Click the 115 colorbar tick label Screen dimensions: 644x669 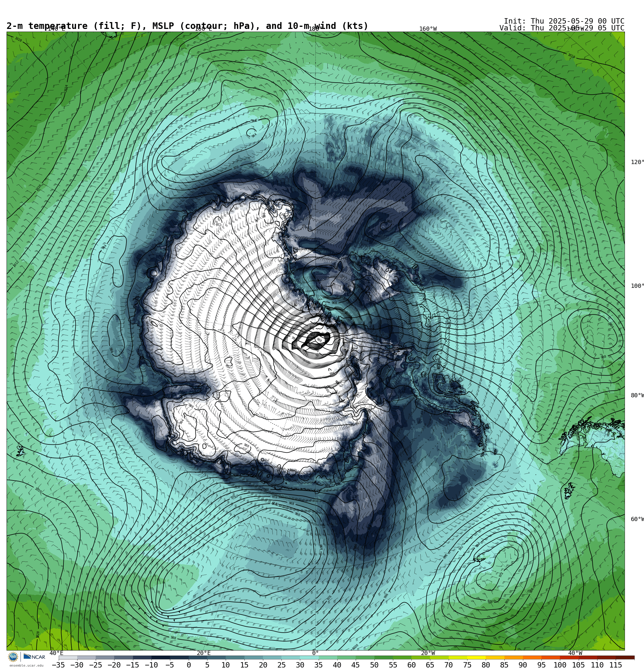[x=616, y=665]
